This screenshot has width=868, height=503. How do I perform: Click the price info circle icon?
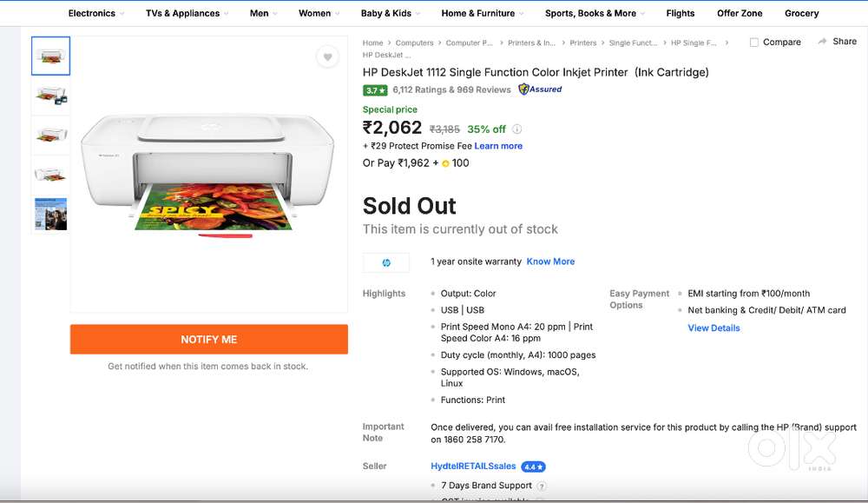pos(517,129)
